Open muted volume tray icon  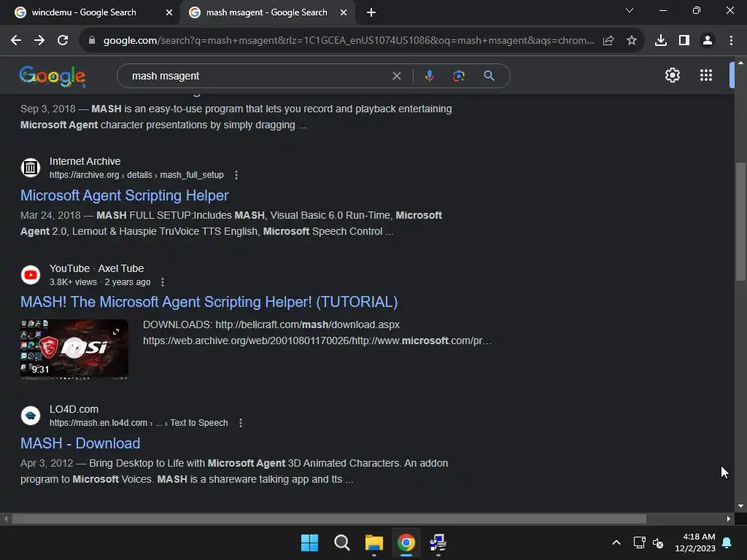pyautogui.click(x=659, y=542)
